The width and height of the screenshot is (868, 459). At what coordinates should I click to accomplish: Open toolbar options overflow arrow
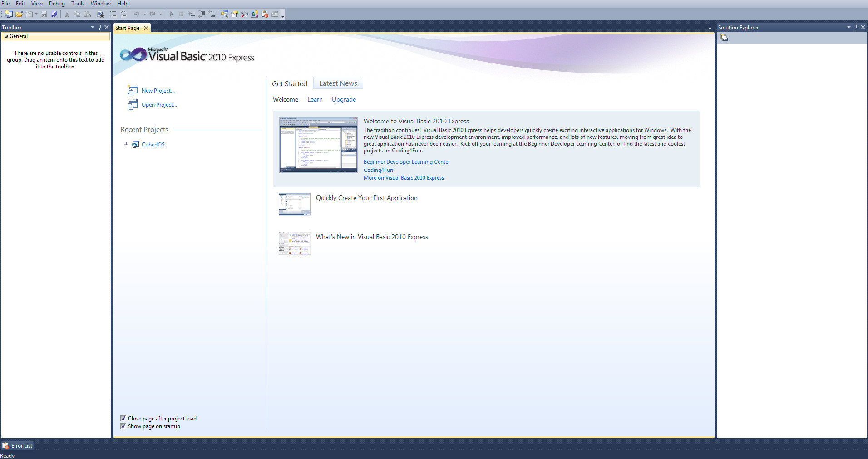click(283, 15)
